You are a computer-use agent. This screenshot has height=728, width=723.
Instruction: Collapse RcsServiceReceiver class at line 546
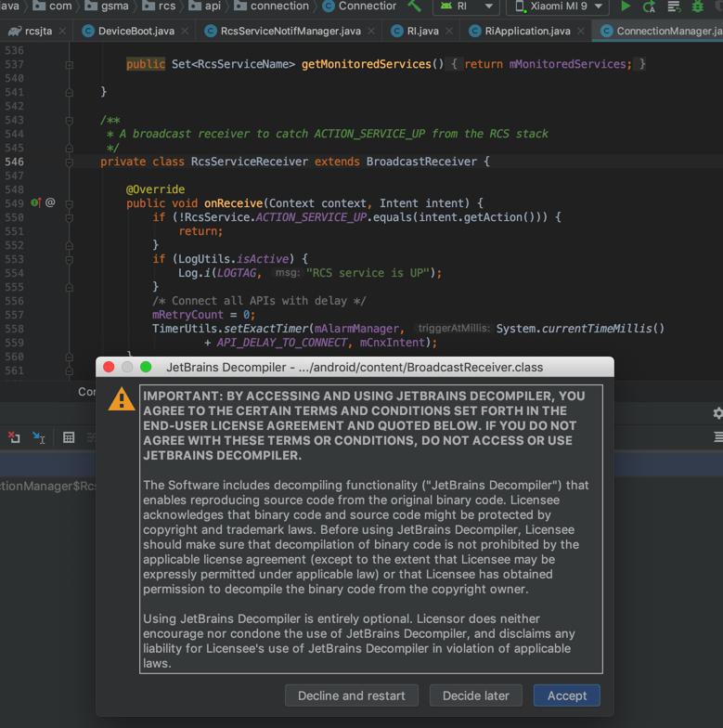(69, 162)
